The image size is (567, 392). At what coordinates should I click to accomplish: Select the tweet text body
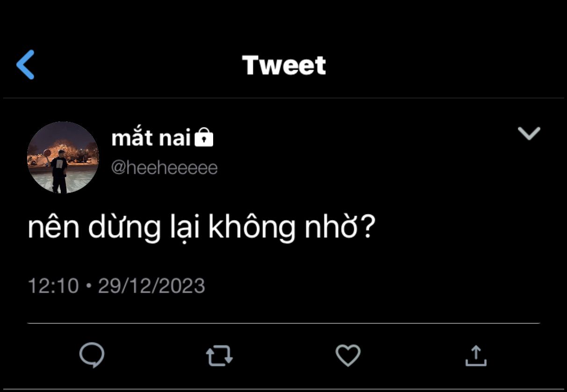coord(201,228)
